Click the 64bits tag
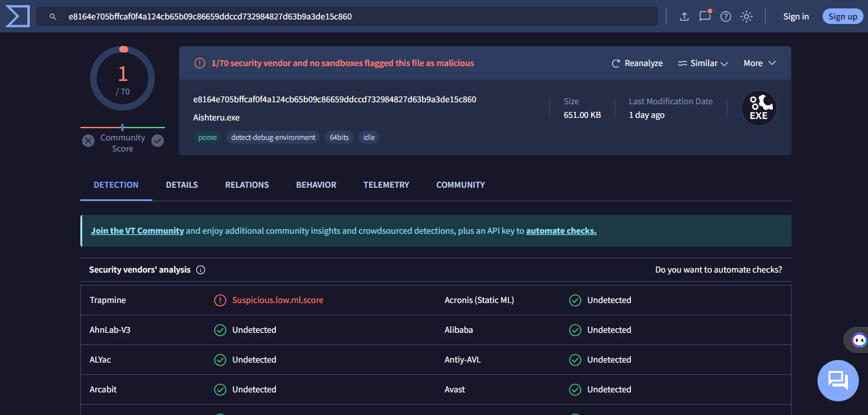The width and height of the screenshot is (868, 415). (x=339, y=137)
